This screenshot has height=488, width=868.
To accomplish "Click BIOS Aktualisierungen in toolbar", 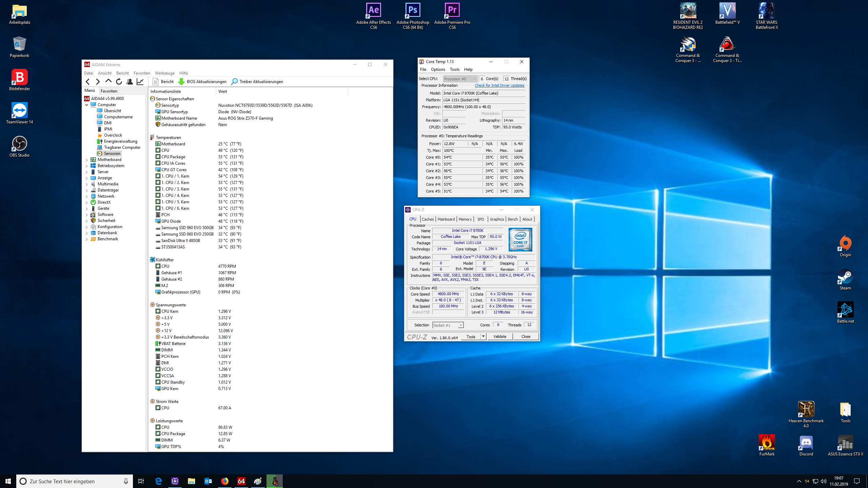I will [x=202, y=81].
